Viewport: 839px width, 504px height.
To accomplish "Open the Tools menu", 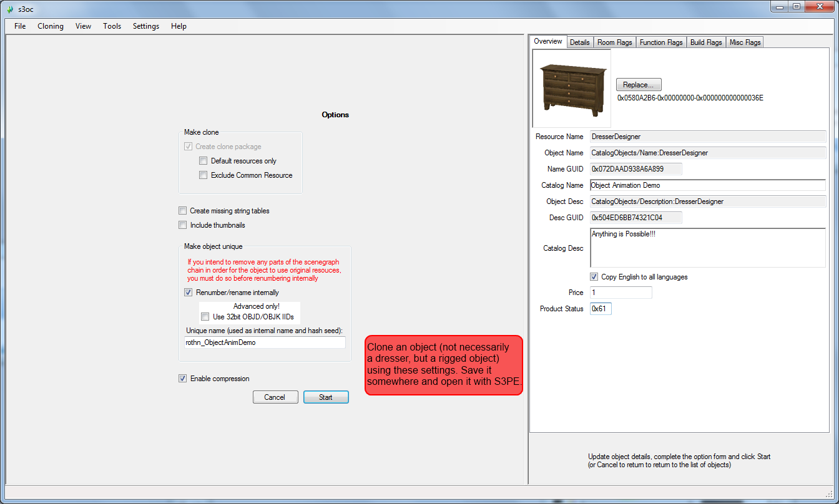I will [112, 26].
